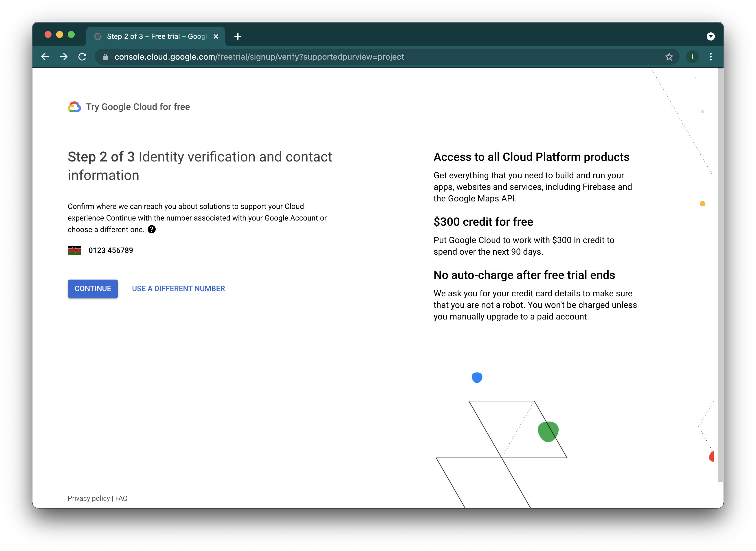The width and height of the screenshot is (756, 551).
Task: Open the browser profile avatar
Action: pyautogui.click(x=692, y=57)
